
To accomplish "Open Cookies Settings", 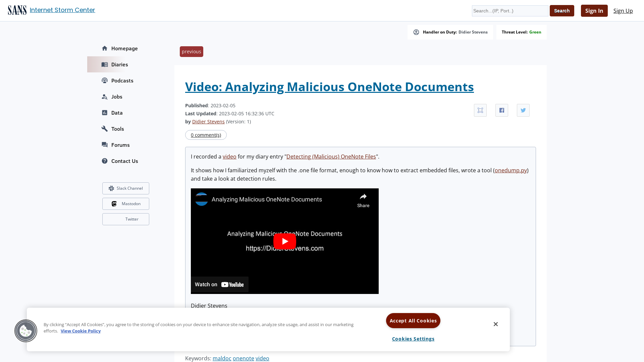I will point(413,339).
